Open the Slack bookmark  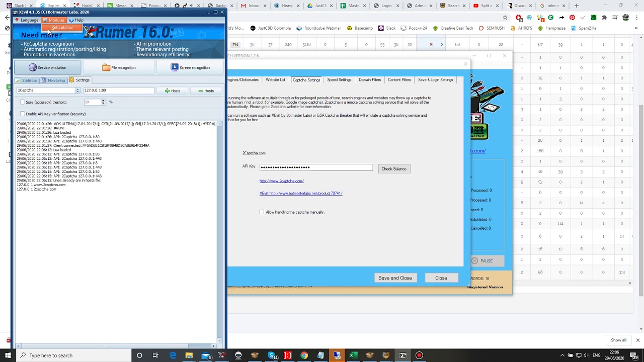[x=387, y=28]
